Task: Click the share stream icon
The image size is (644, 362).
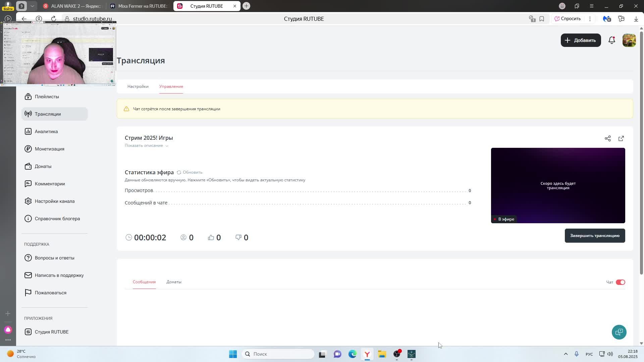Action: 607,138
